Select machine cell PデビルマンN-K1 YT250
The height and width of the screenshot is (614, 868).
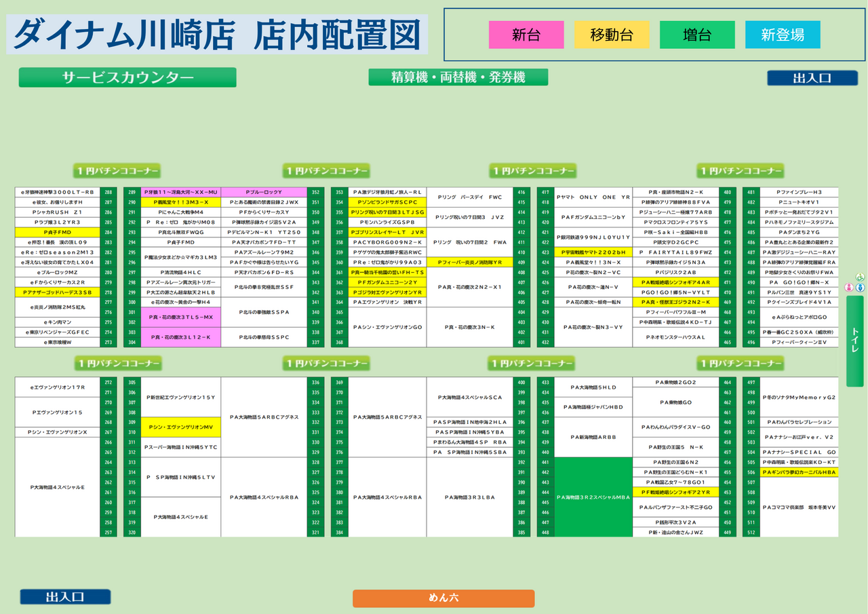pyautogui.click(x=264, y=232)
